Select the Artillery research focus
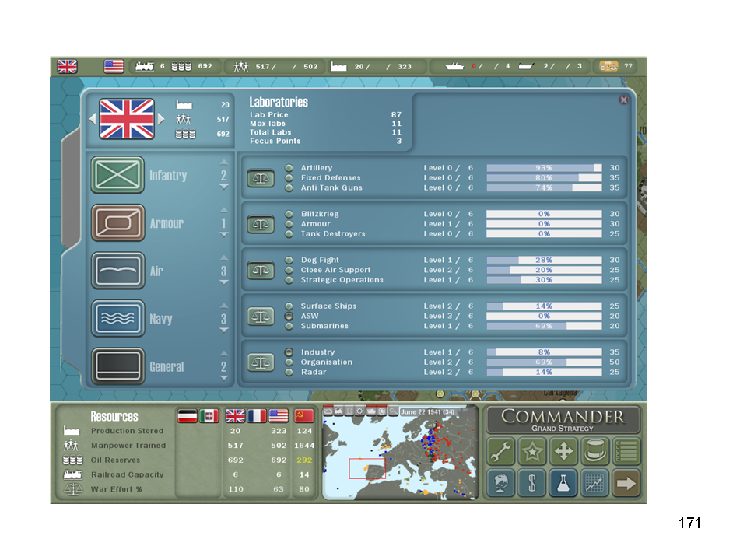The height and width of the screenshot is (560, 747). click(289, 168)
